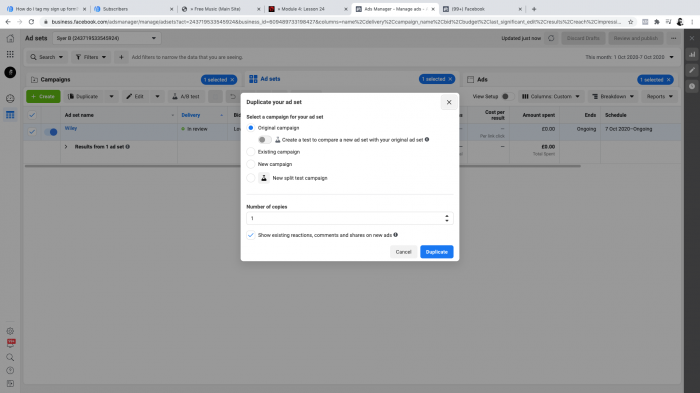The height and width of the screenshot is (393, 700).
Task: Open the Columns: Custom dropdown
Action: [551, 96]
